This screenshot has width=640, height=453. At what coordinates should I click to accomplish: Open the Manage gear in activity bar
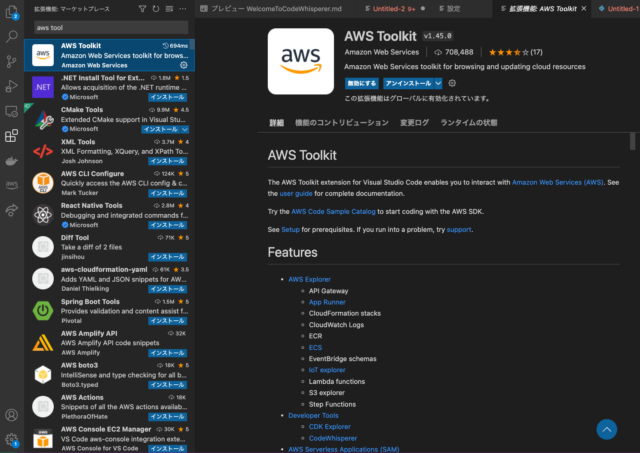[11, 440]
